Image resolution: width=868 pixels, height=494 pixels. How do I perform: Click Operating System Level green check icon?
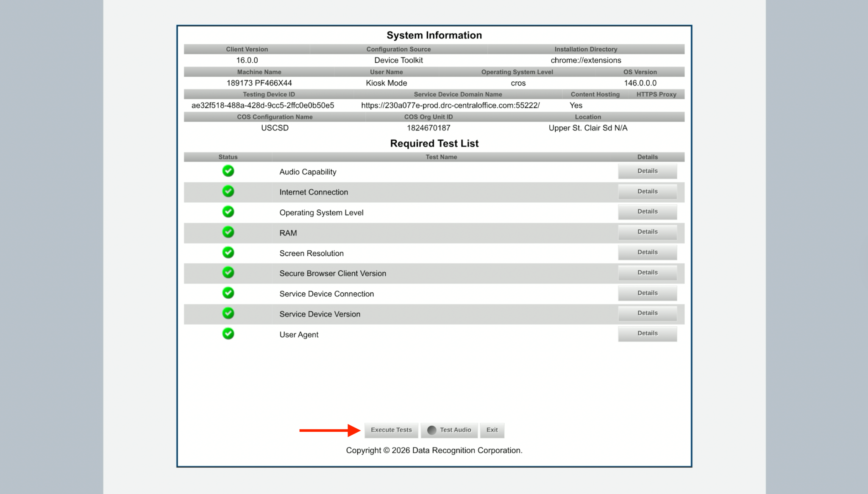pos(228,212)
